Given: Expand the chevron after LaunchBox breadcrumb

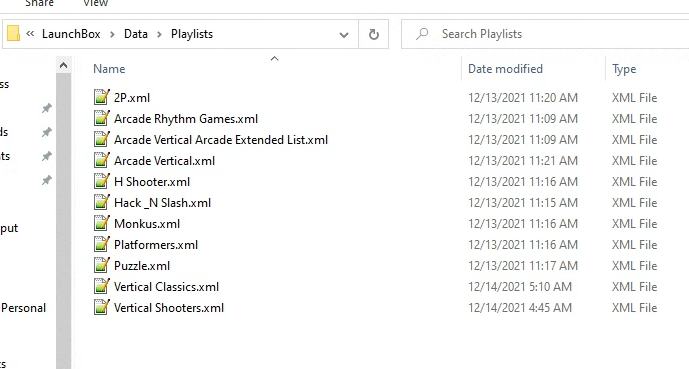Looking at the screenshot, I should coord(112,34).
